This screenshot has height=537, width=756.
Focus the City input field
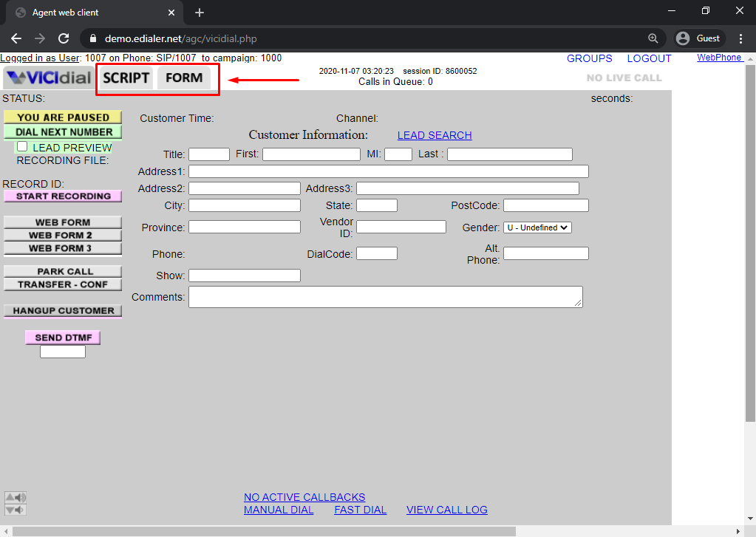click(x=245, y=205)
